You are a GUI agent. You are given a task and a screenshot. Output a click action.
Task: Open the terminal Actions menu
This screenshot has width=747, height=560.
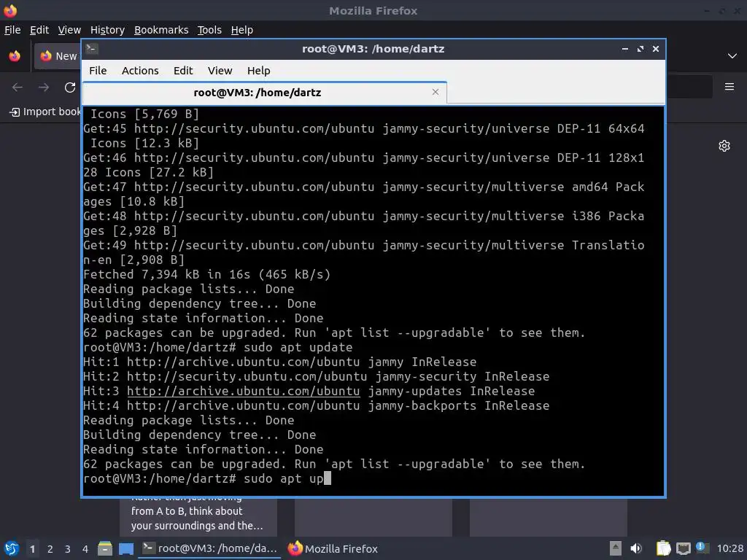click(x=140, y=71)
